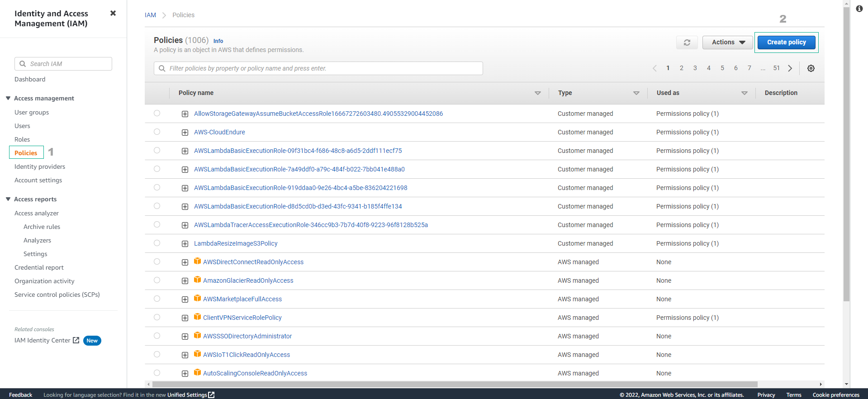
Task: Select the AWSSSODirectoryAdministrator radio button
Action: (157, 336)
